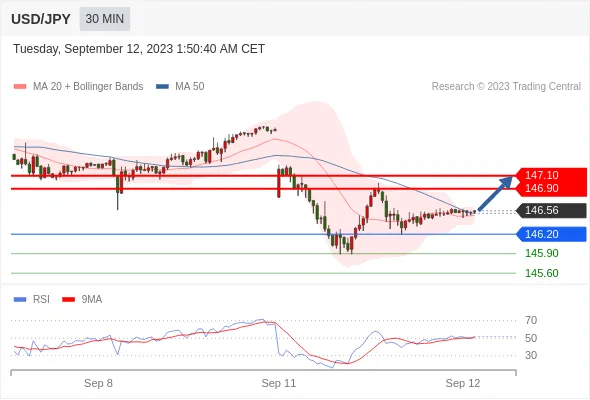This screenshot has height=400, width=590.
Task: Click the timestamp Tuesday, September 12, 2023
Action: [x=139, y=49]
